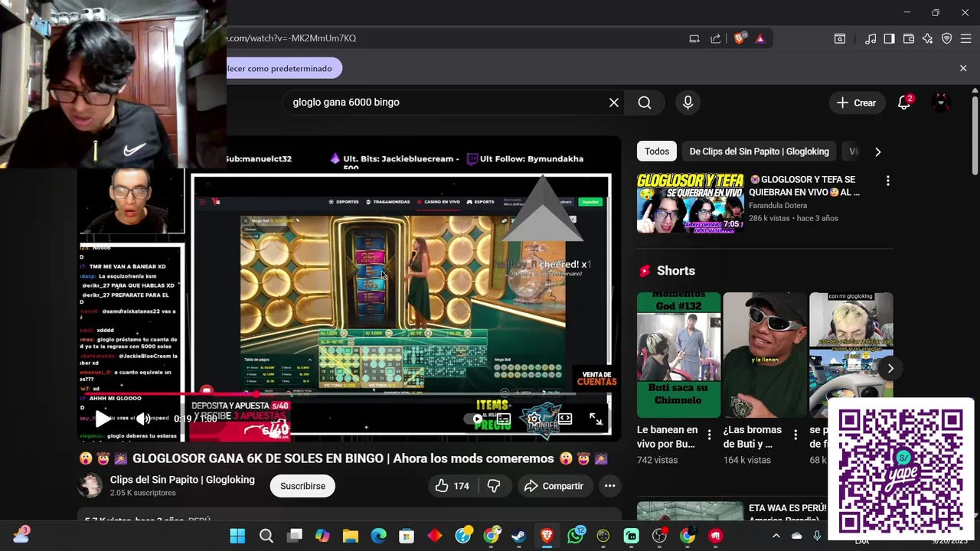Play the YouTube video
This screenshot has height=551, width=980.
(x=102, y=419)
